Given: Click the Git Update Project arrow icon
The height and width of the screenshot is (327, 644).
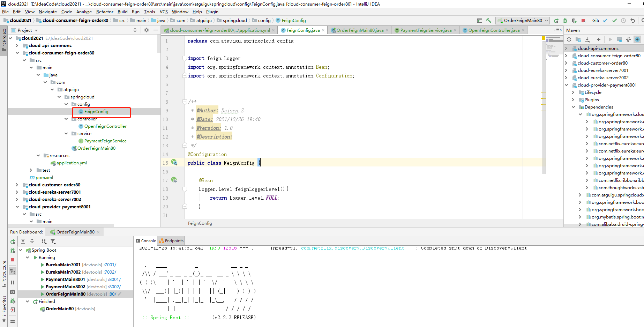Looking at the screenshot, I should pos(605,21).
